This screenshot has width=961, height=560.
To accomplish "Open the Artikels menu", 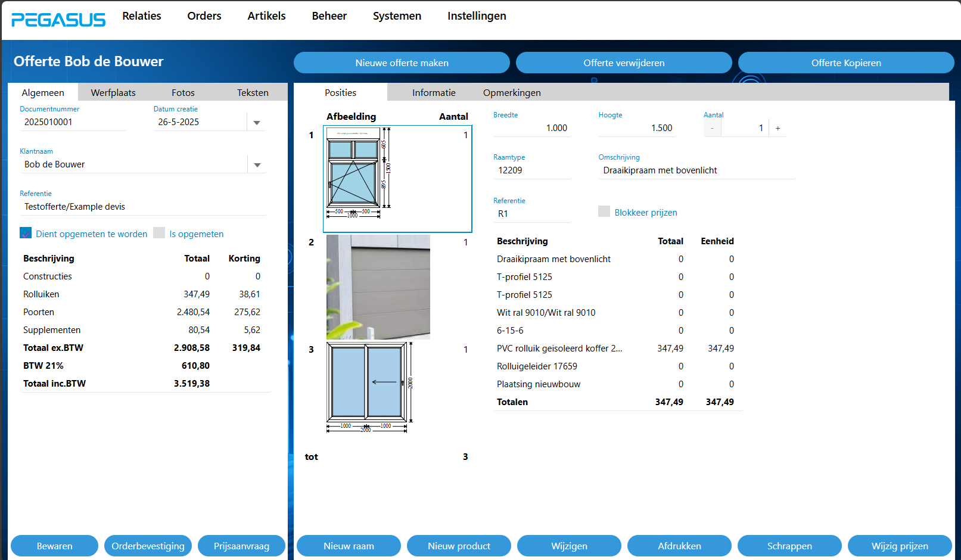I will tap(266, 16).
